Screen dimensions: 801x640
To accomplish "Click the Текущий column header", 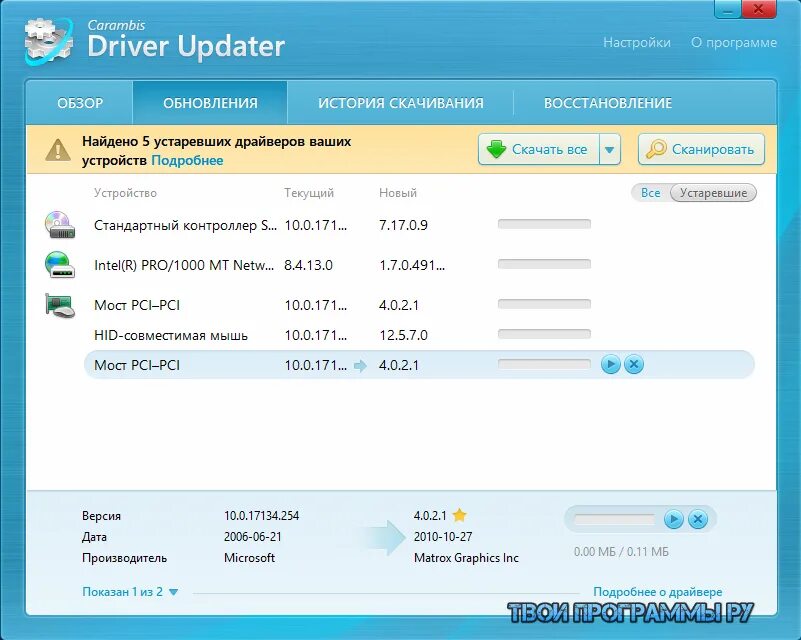I will (309, 193).
